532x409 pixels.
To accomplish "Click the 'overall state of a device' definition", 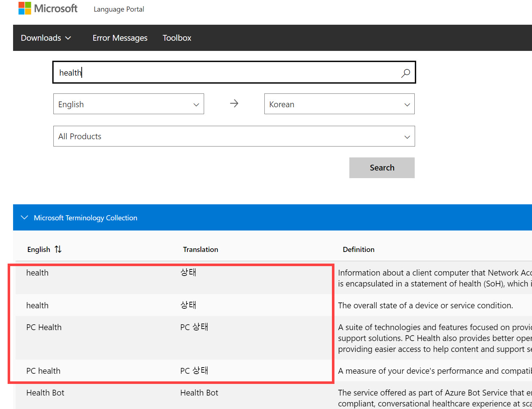I will 426,305.
